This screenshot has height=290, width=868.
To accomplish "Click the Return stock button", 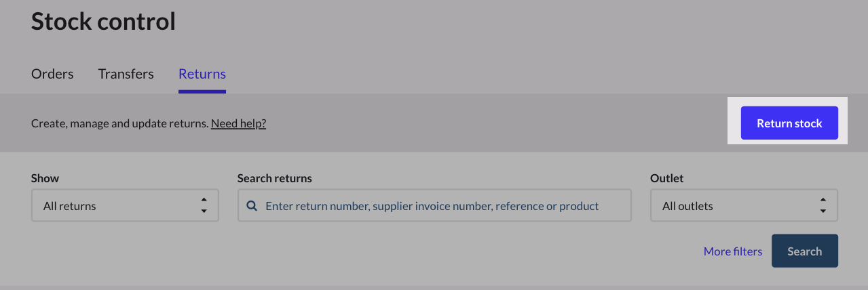I will click(x=789, y=123).
